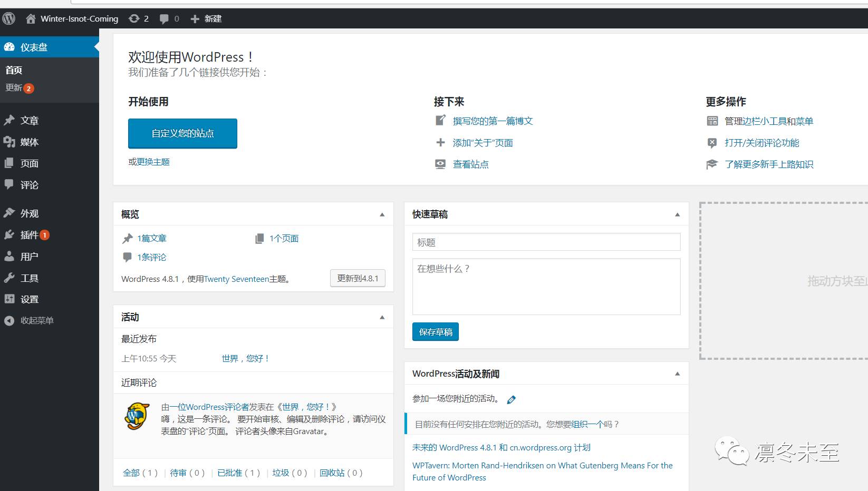Open the 1个页面 count link

coord(284,239)
